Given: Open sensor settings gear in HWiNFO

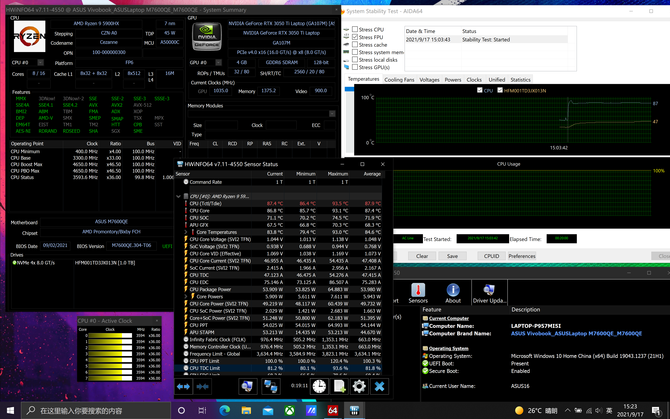Looking at the screenshot, I should point(359,387).
